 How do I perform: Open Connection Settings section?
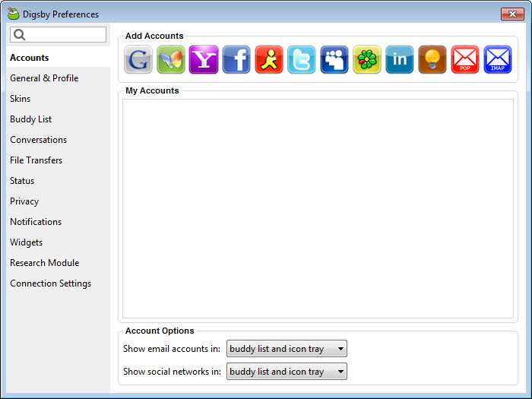coord(58,283)
